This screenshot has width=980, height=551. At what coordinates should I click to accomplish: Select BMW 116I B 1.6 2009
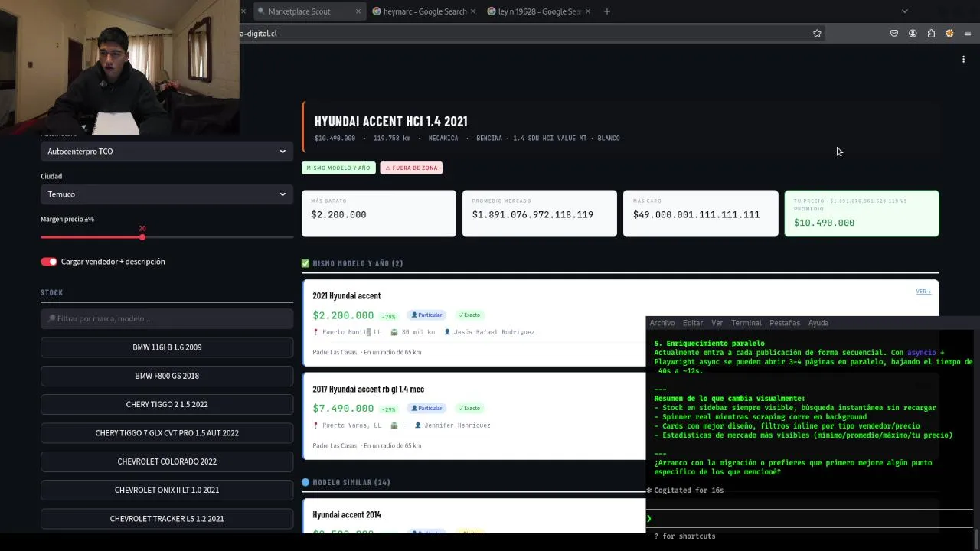pyautogui.click(x=167, y=347)
